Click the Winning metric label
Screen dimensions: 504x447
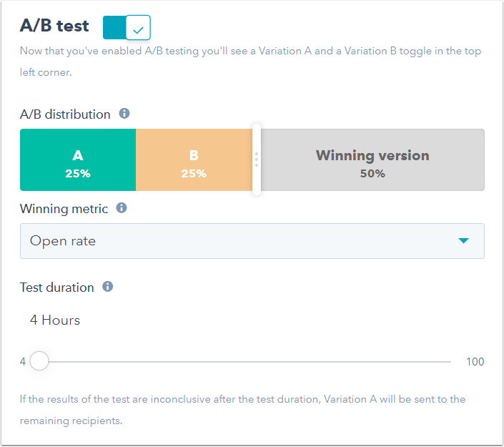tap(64, 209)
